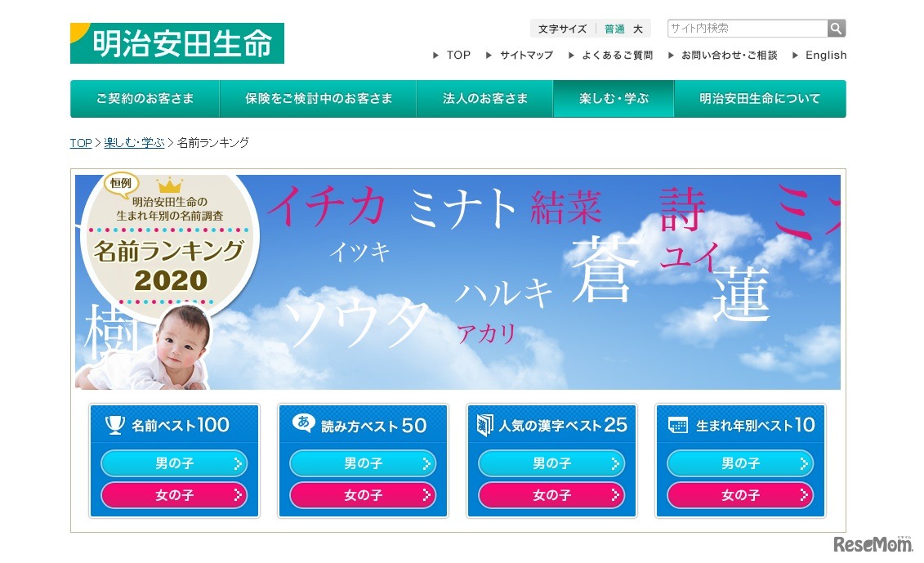Set text size to 普通
The height and width of the screenshot is (563, 924).
click(614, 29)
